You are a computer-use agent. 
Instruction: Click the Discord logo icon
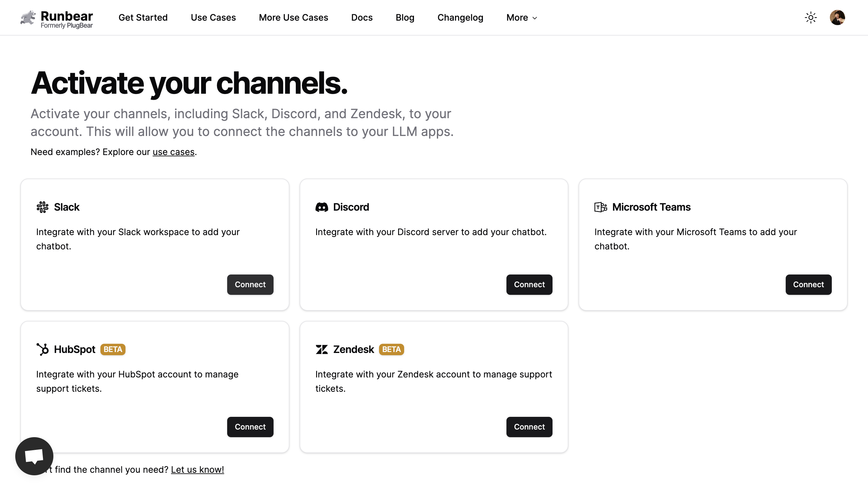[322, 207]
